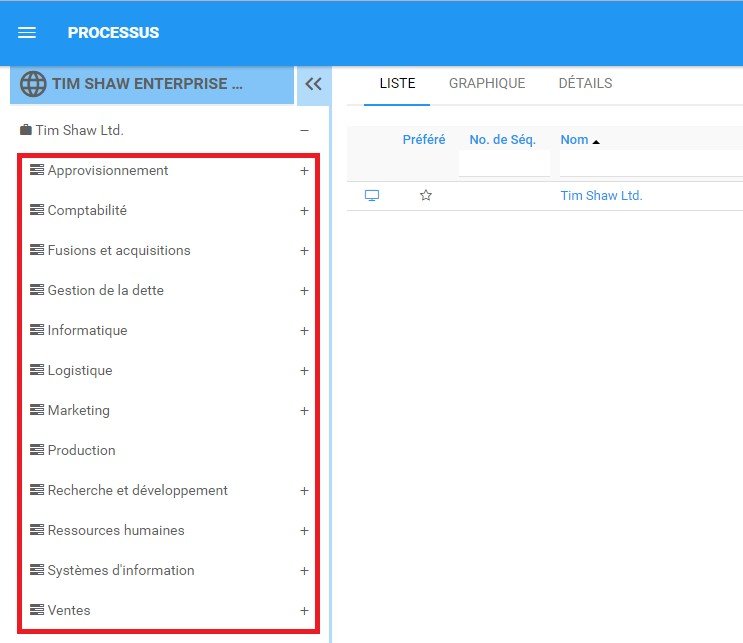Switch to the Graphique tab
743x643 pixels.
tap(487, 83)
